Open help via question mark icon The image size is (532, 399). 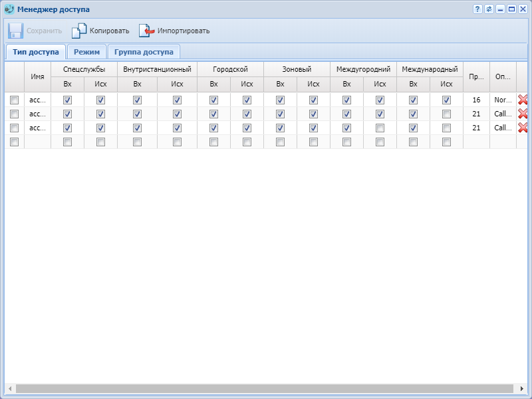coord(477,9)
